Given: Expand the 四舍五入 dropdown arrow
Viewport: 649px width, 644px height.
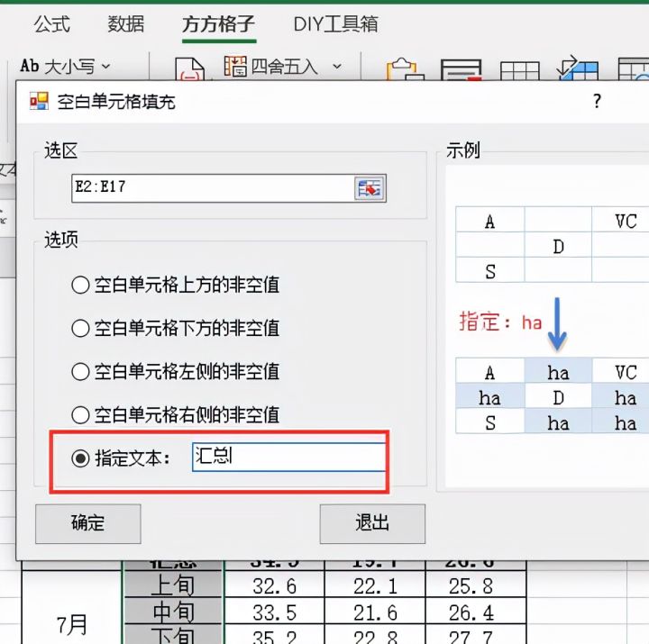Looking at the screenshot, I should (x=337, y=66).
